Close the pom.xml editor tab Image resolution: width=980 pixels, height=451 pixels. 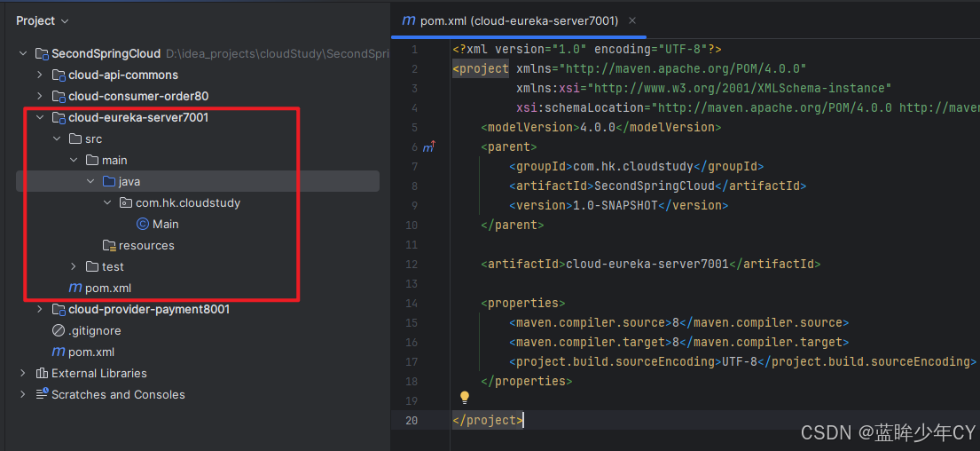[x=631, y=20]
